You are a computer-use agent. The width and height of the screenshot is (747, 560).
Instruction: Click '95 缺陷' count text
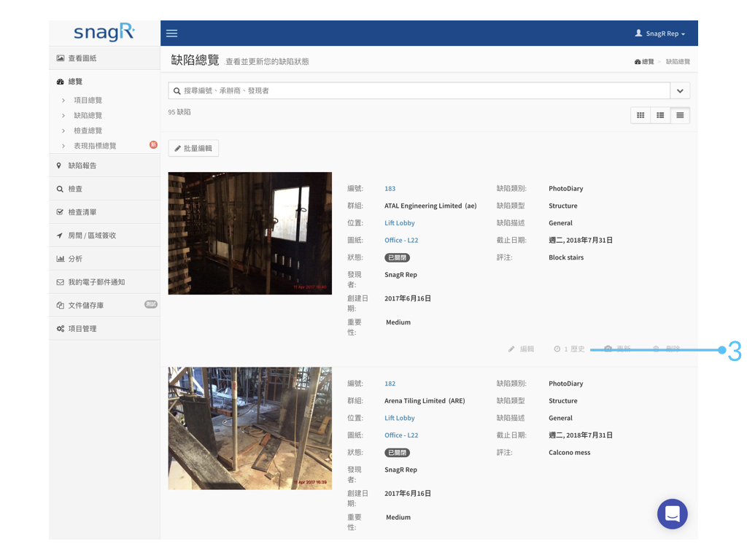[x=179, y=112]
